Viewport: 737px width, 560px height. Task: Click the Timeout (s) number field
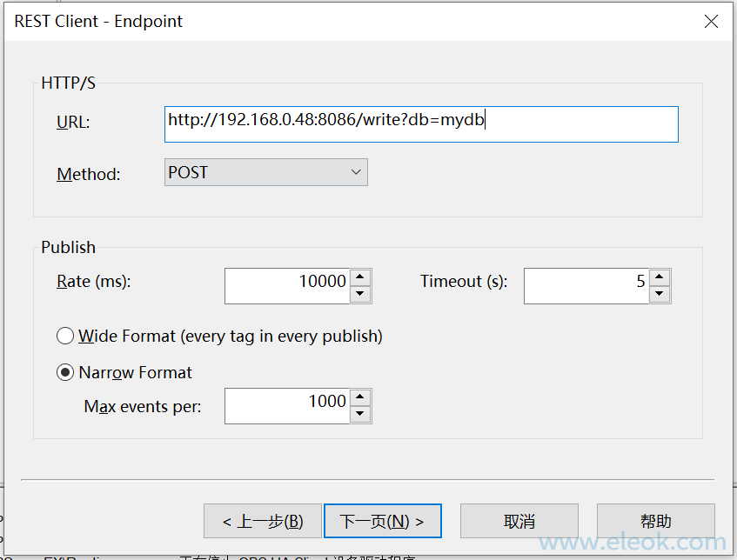[586, 285]
